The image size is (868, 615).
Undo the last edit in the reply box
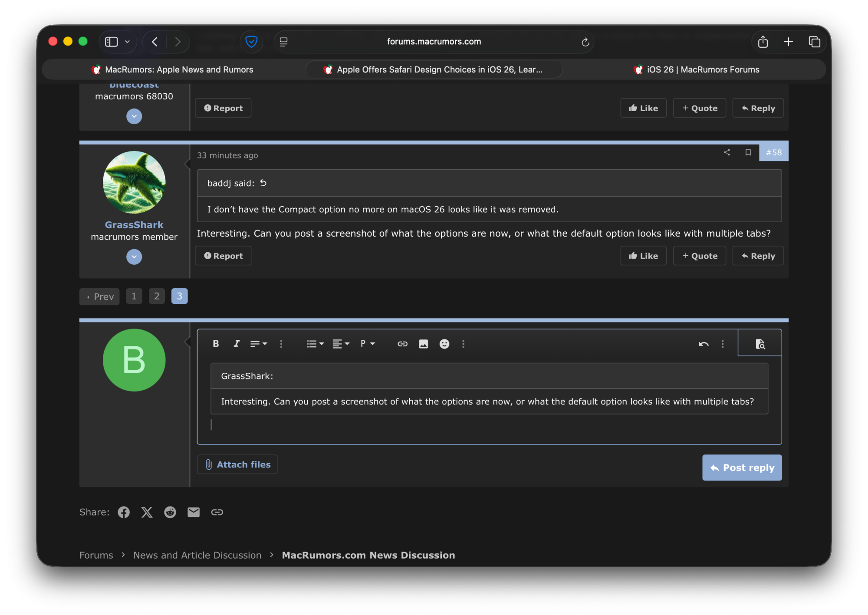pos(704,344)
